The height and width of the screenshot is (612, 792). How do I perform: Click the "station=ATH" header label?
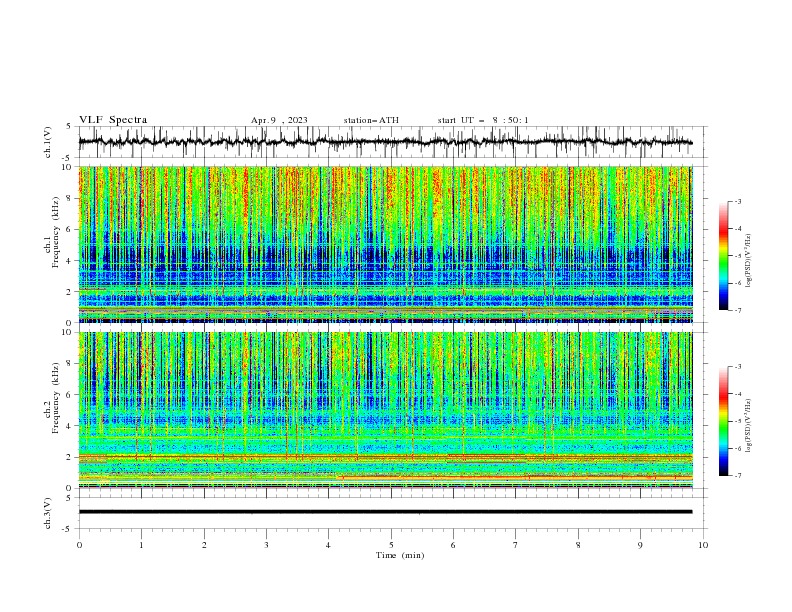[x=371, y=120]
